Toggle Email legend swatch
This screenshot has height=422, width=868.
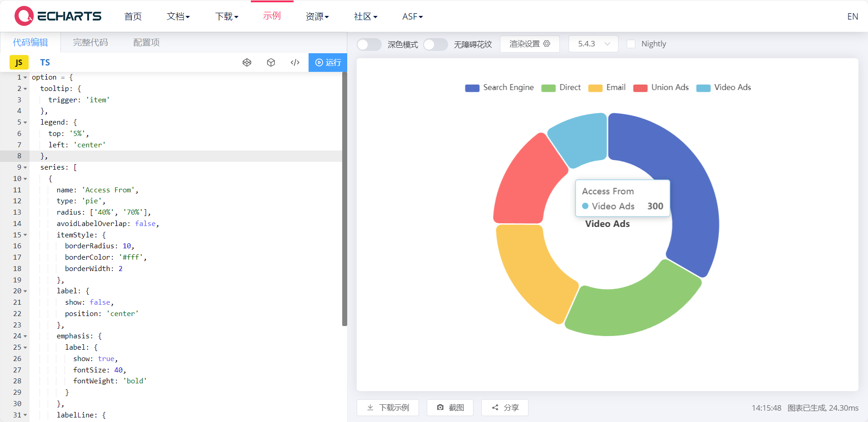[595, 88]
